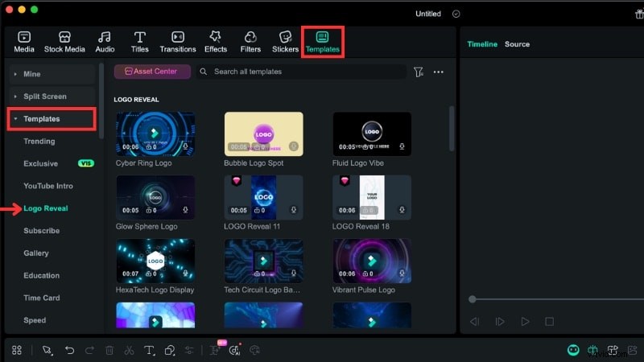
Task: Select the Bubble Logo Spot thumbnail
Action: (263, 134)
